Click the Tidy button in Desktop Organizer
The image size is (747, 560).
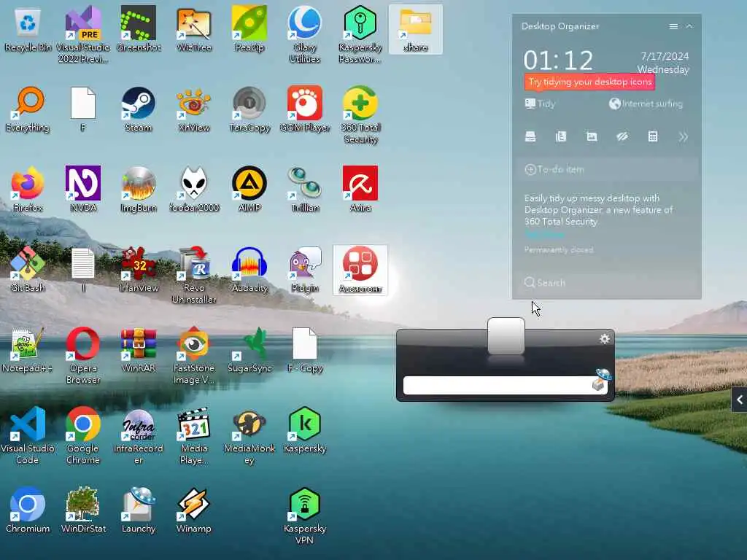point(540,104)
